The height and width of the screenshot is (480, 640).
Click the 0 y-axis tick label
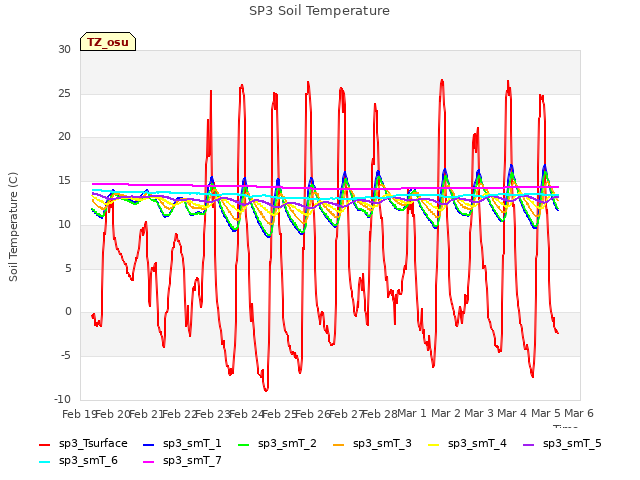pos(68,312)
